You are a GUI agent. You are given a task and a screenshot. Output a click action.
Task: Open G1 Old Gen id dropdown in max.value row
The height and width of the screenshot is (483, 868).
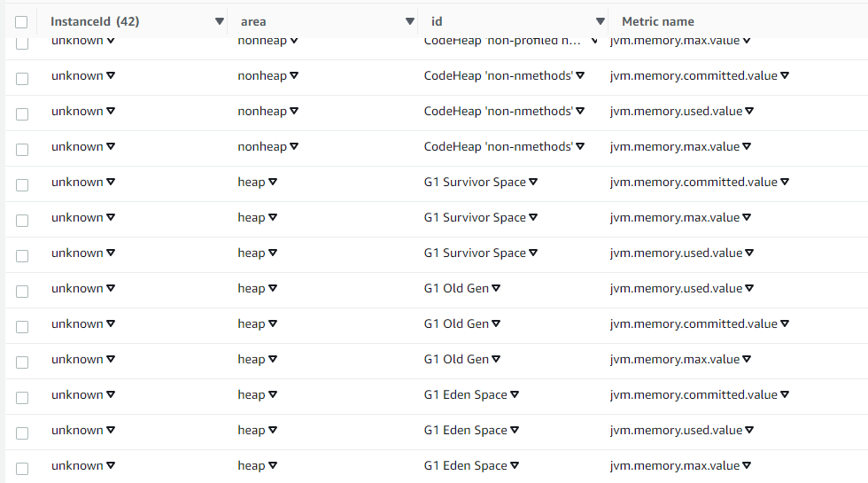click(x=496, y=359)
